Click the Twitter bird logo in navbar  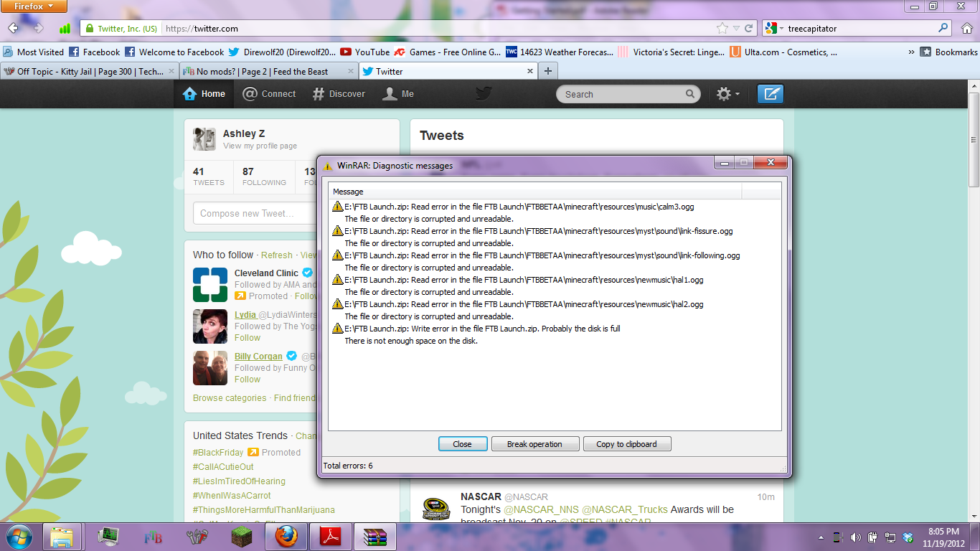pyautogui.click(x=484, y=94)
